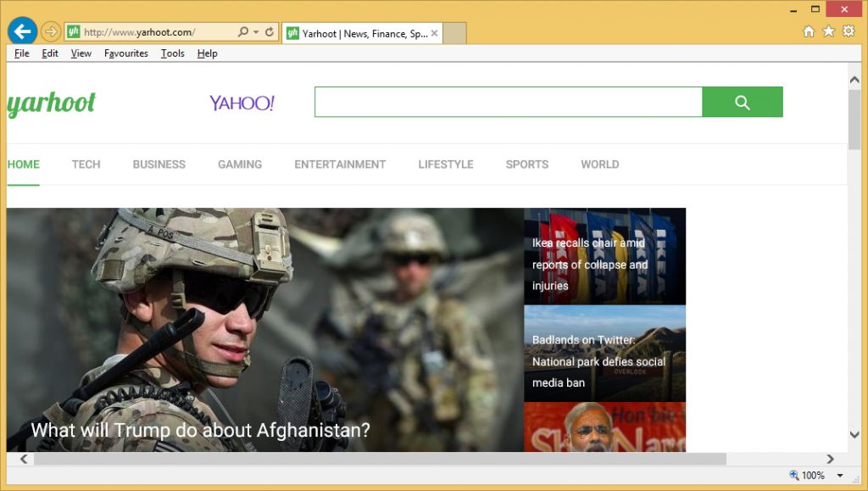Select the HOME navigation tab
Viewport: 868px width, 491px height.
click(23, 165)
